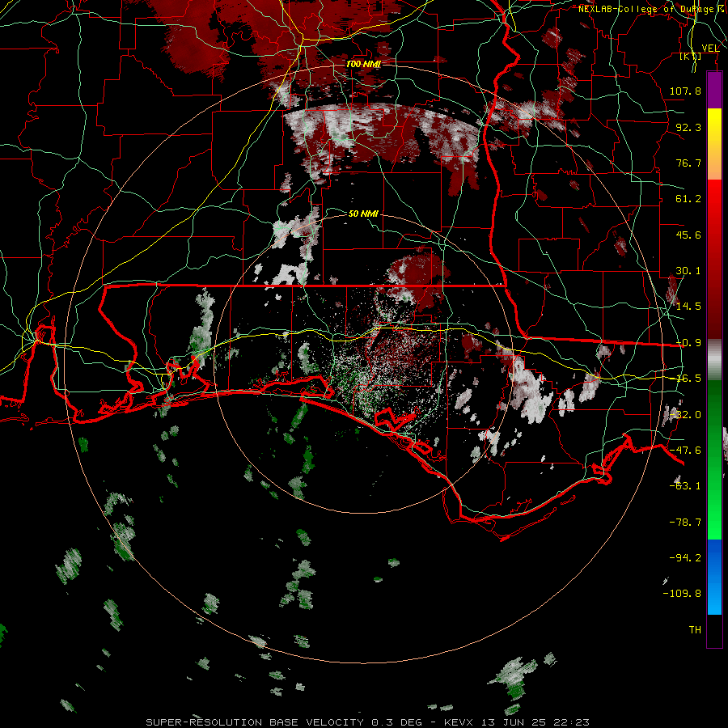This screenshot has height=728, width=728.
Task: Click the TH legend label
Action: coord(695,629)
